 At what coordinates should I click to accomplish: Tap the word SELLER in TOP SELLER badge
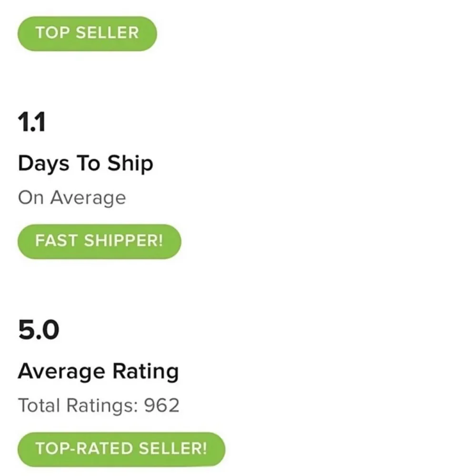[x=108, y=33]
